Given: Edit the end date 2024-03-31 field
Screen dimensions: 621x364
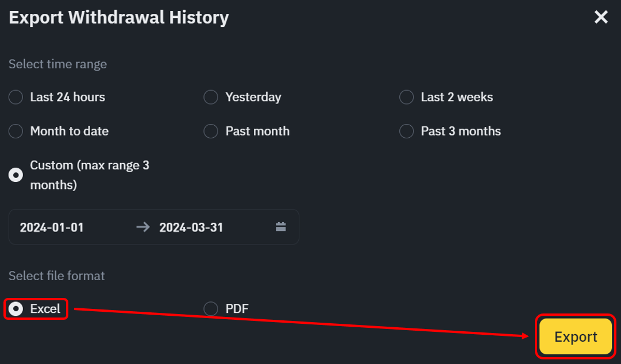Looking at the screenshot, I should click(x=191, y=227).
